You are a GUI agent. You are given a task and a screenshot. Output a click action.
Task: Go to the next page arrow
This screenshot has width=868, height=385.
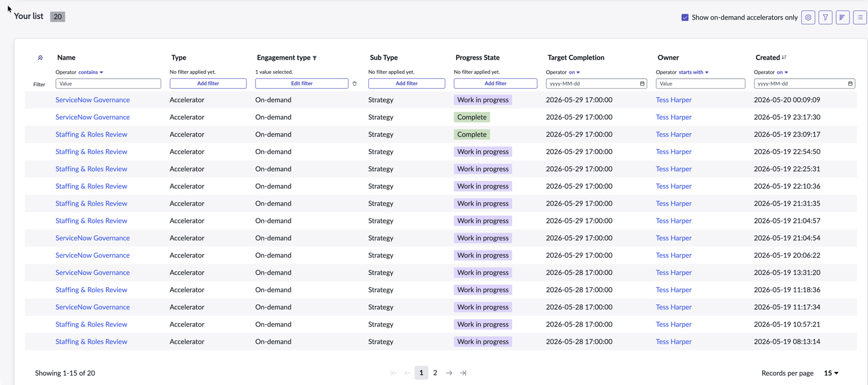coord(449,373)
